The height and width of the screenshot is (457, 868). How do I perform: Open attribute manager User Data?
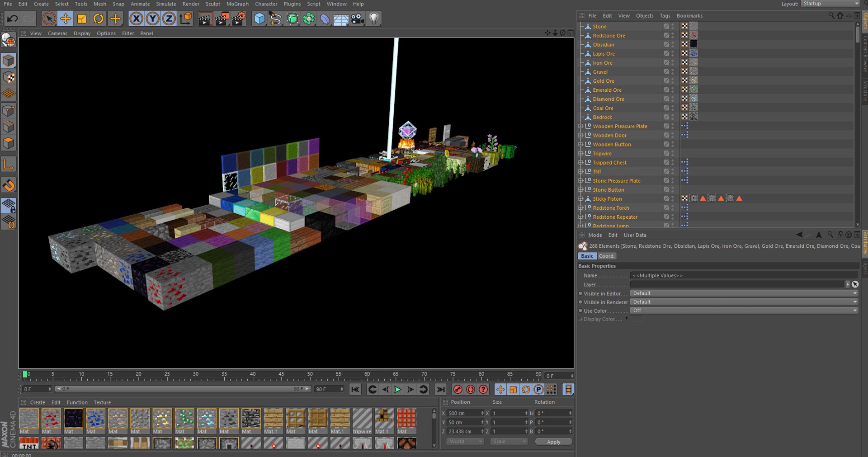coord(635,235)
